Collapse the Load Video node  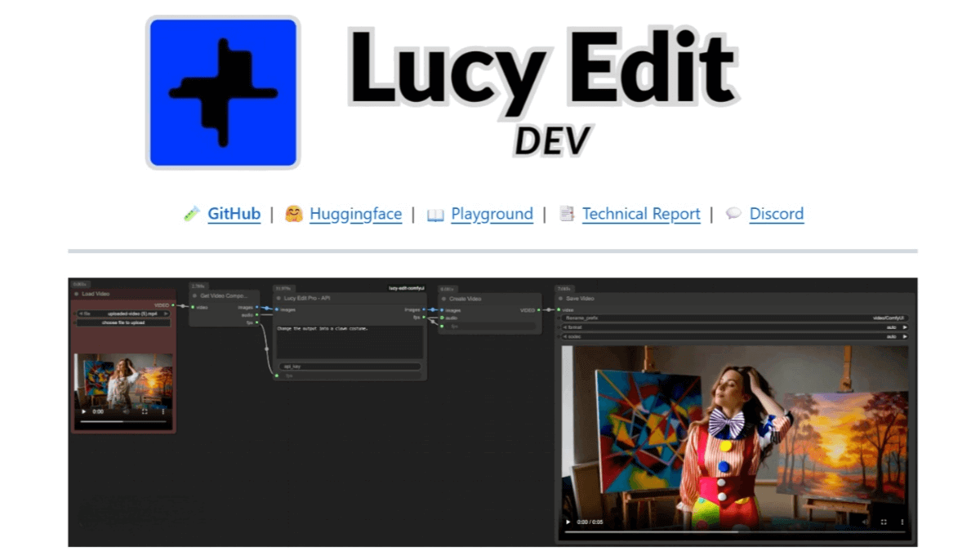[x=76, y=294]
